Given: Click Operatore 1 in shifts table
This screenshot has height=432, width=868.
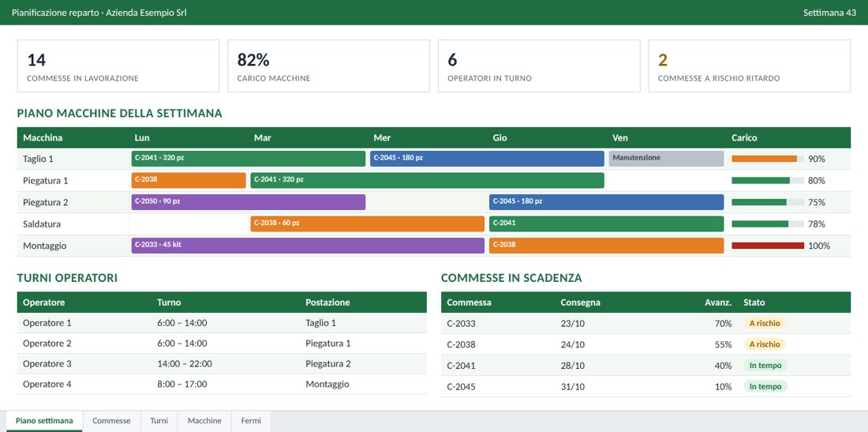Looking at the screenshot, I should click(47, 323).
